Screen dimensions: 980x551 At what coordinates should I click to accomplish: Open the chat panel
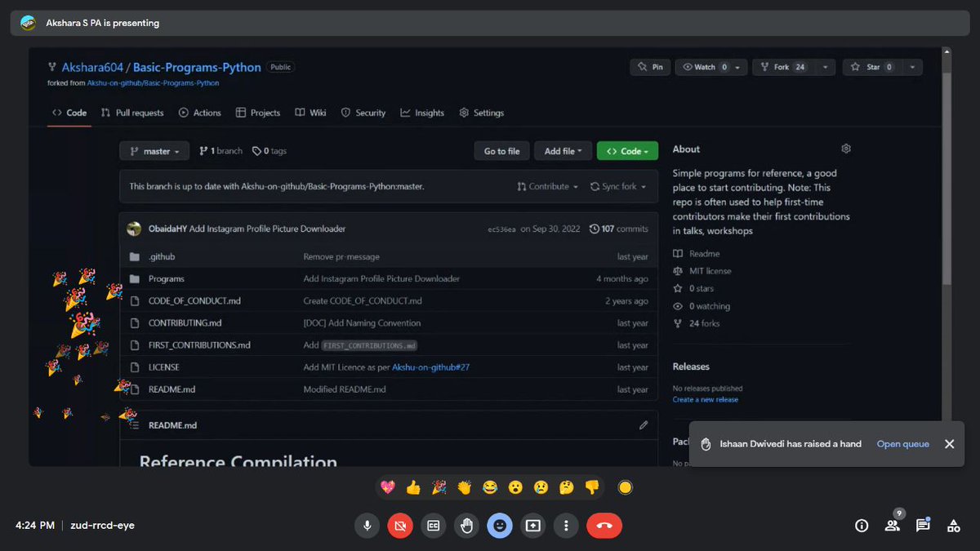tap(923, 526)
